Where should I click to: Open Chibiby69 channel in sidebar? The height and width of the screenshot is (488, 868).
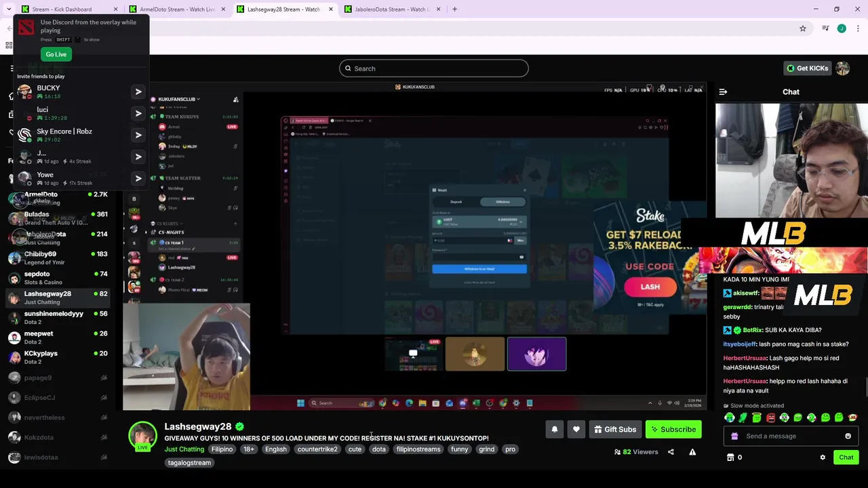(58, 258)
